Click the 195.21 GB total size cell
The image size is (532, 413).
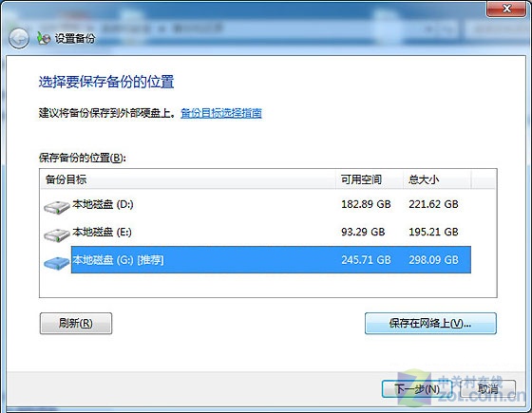(433, 232)
